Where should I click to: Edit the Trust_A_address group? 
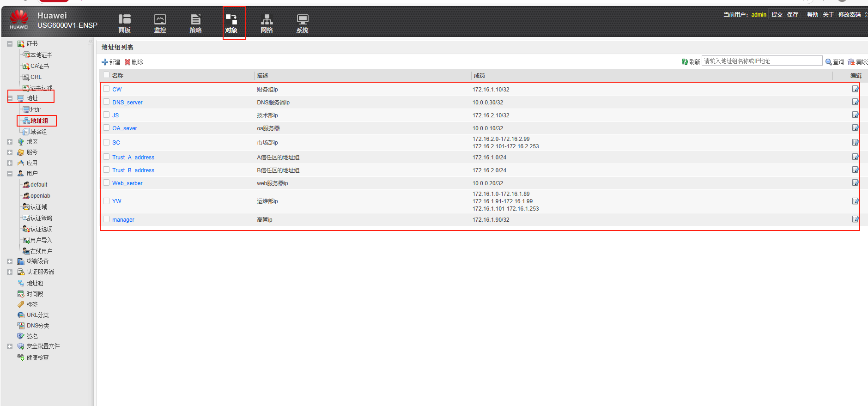pos(856,157)
